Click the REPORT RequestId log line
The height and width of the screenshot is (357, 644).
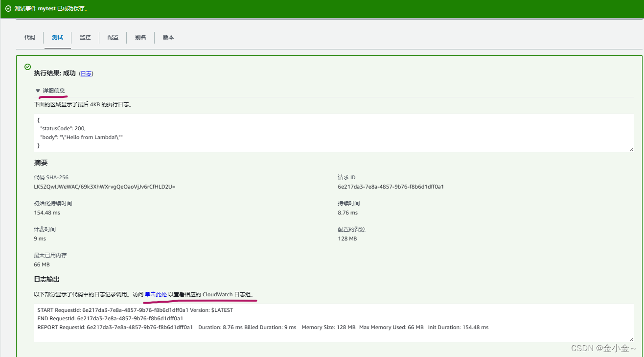pos(263,327)
